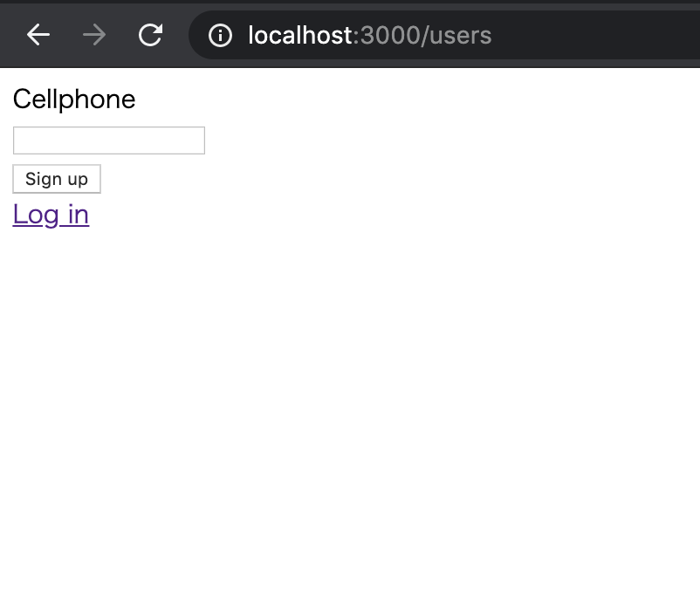
Task: Submit the form with Sign up
Action: pos(57,179)
